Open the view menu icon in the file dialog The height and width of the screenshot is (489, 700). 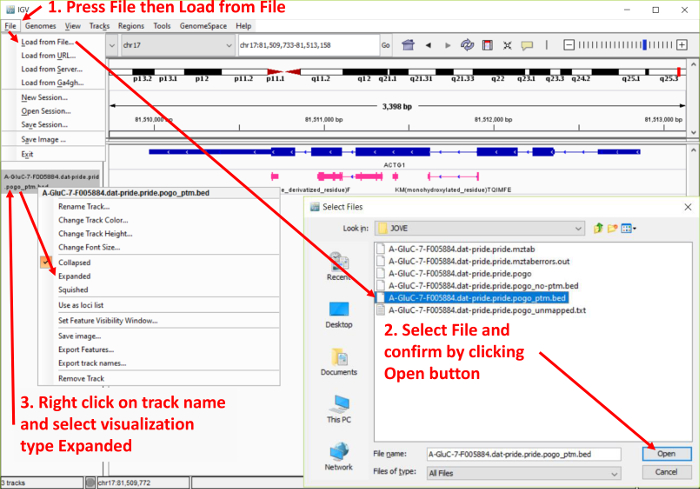click(628, 228)
